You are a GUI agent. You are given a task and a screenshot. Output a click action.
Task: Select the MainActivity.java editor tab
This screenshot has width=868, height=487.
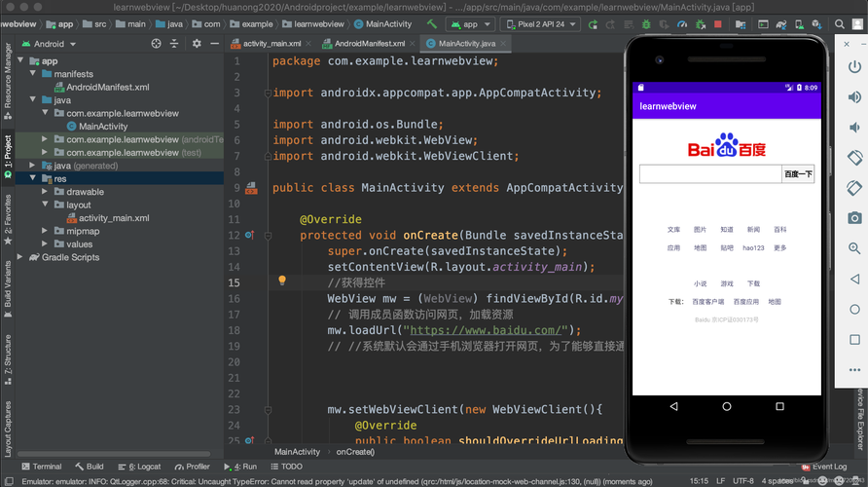click(466, 43)
